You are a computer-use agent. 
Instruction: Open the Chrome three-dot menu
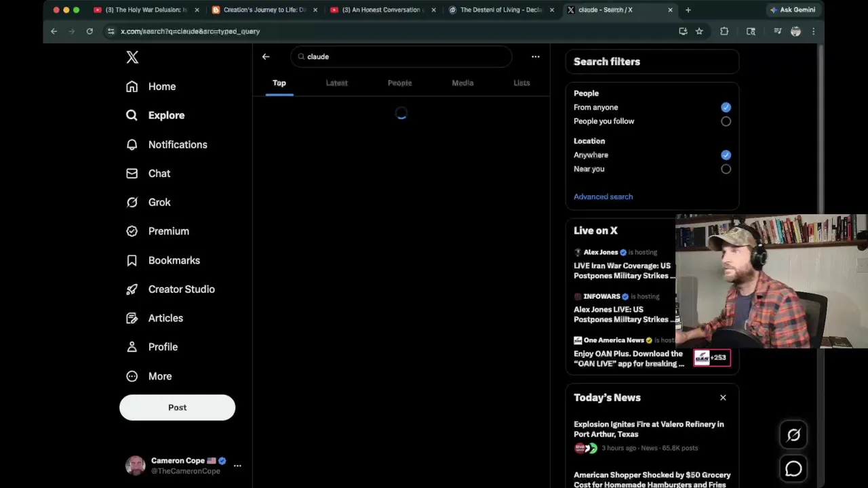point(813,31)
